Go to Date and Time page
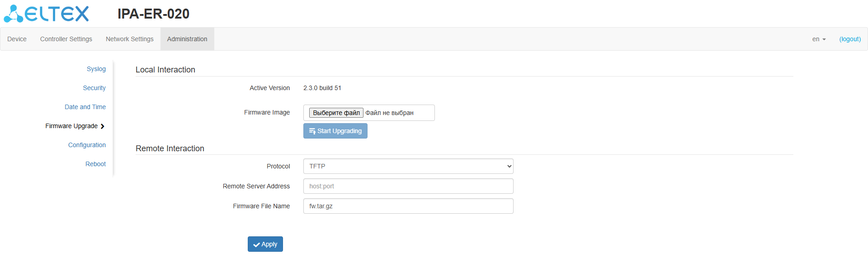Image resolution: width=868 pixels, height=259 pixels. pos(85,107)
